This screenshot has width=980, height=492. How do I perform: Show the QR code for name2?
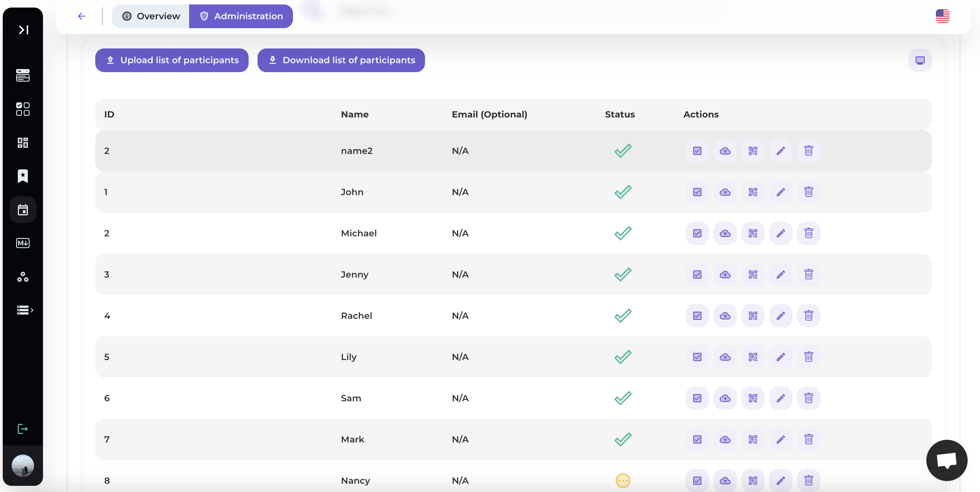pyautogui.click(x=753, y=151)
